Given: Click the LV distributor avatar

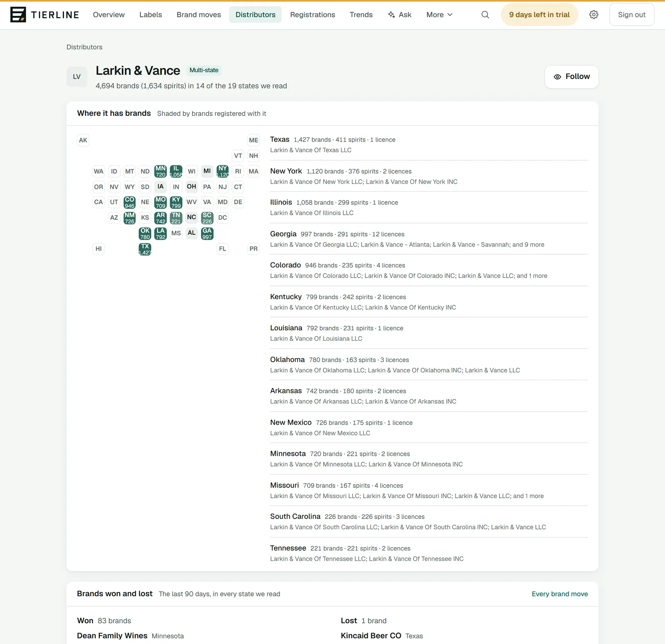Looking at the screenshot, I should (77, 76).
